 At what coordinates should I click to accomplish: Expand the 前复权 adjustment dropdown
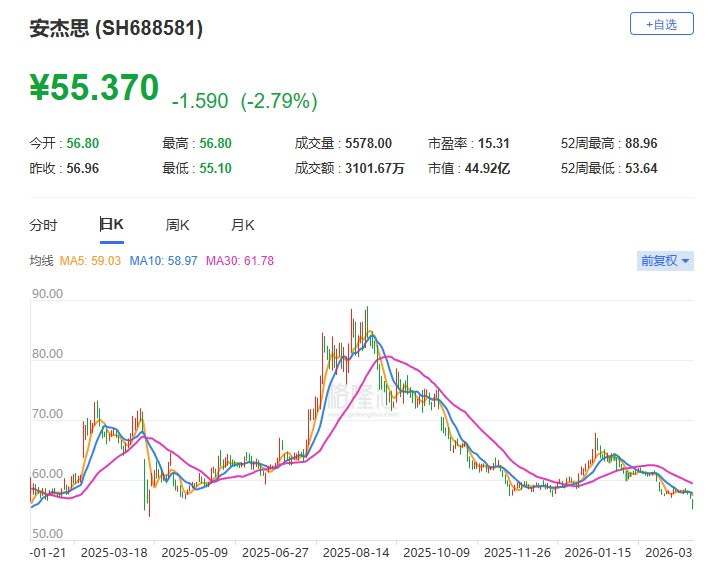point(665,261)
